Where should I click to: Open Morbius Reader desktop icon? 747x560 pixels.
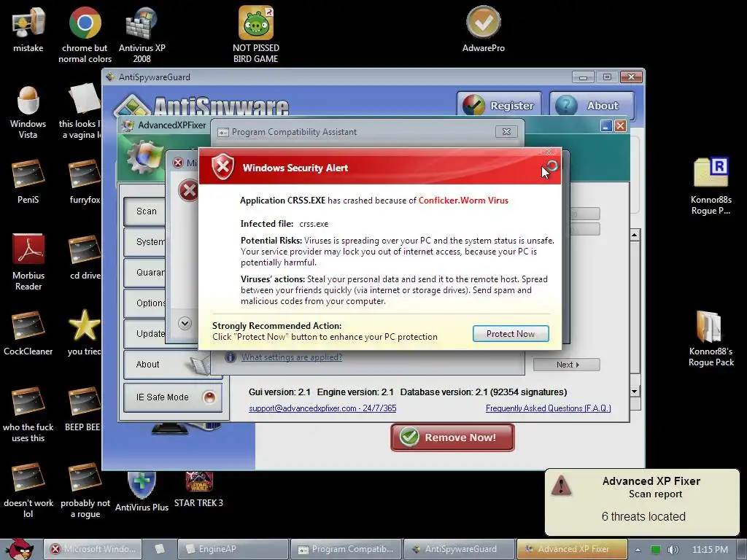point(28,262)
